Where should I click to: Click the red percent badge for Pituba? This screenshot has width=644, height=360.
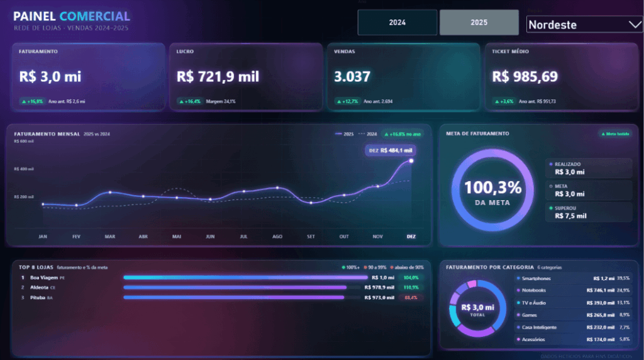[411, 298]
